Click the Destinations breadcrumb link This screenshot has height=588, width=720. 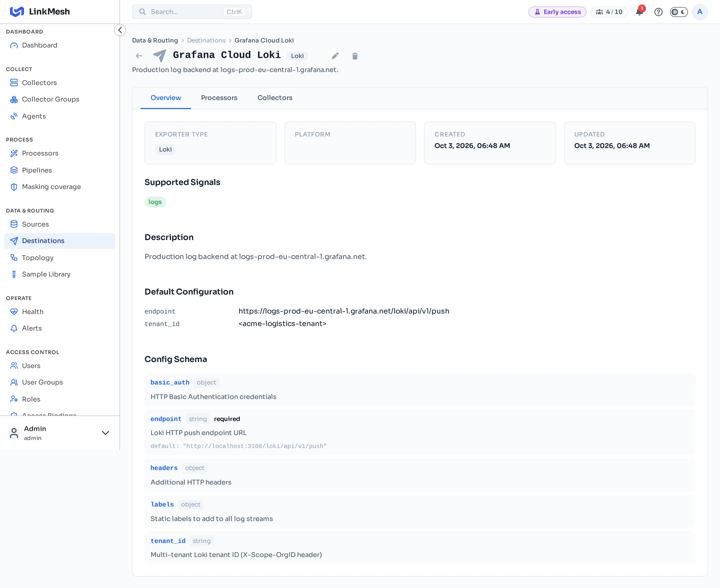206,40
